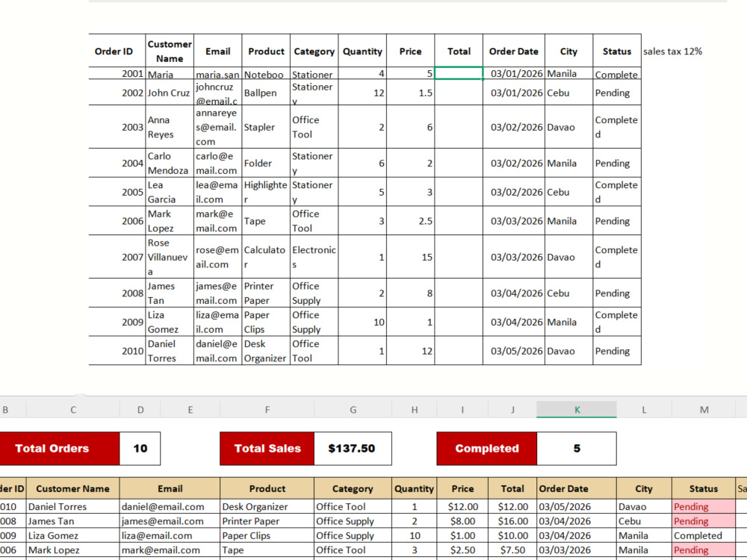This screenshot has height=560, width=747.
Task: Select column G header
Action: tap(353, 409)
